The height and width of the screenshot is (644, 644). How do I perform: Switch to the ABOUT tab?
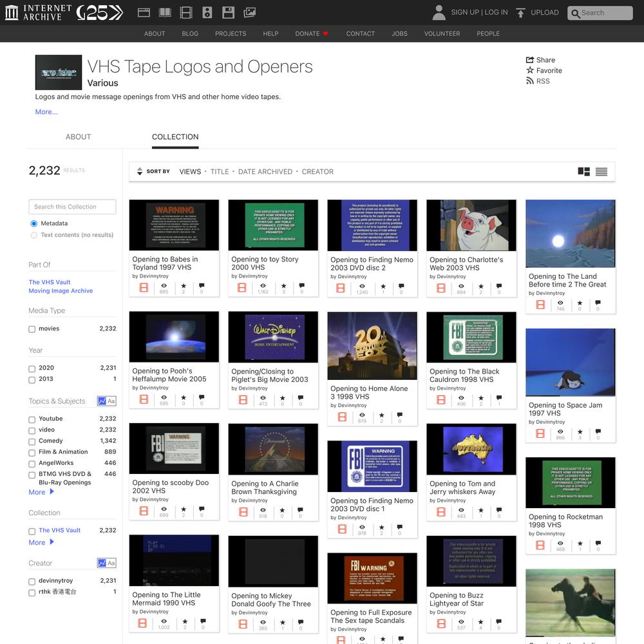point(79,137)
